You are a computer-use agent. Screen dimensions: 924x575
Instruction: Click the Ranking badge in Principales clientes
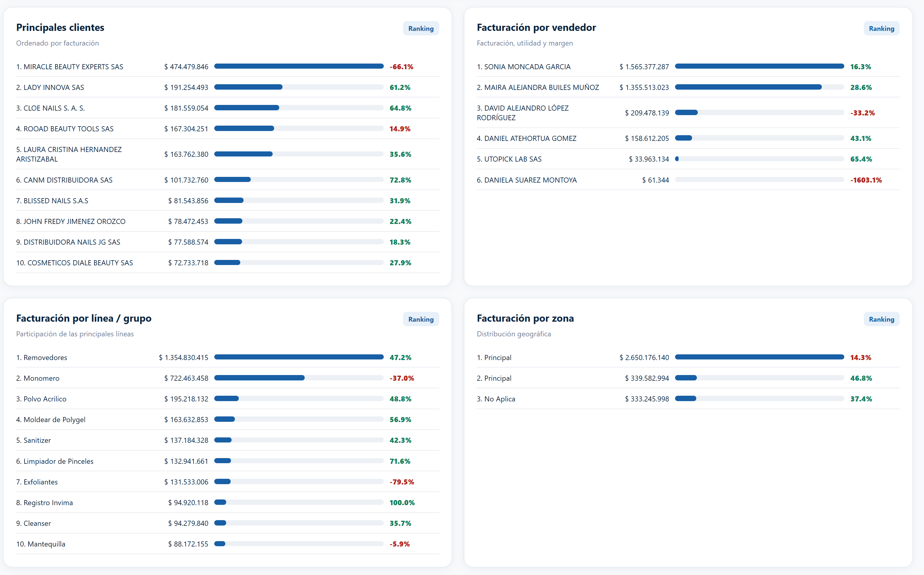coord(421,28)
